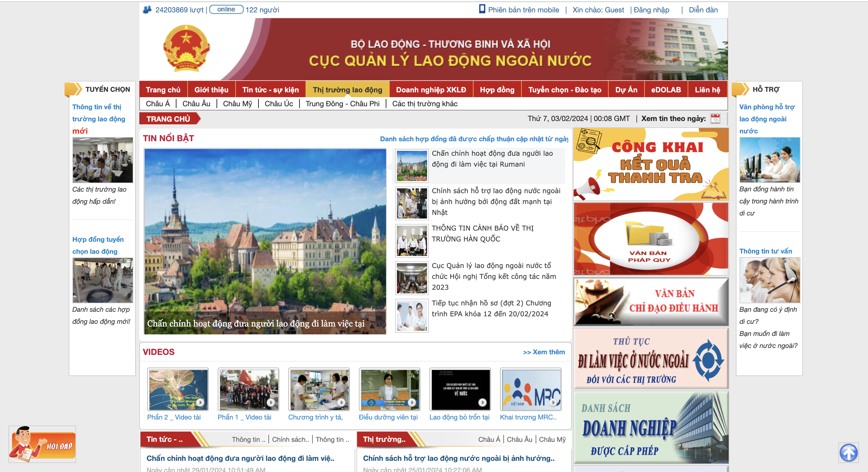868x472 pixels.
Task: Select the Doanh nghiệp XKLĐ menu item
Action: (431, 90)
